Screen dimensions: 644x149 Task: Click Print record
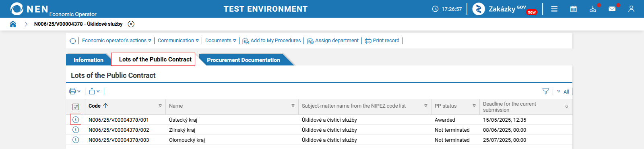382,41
